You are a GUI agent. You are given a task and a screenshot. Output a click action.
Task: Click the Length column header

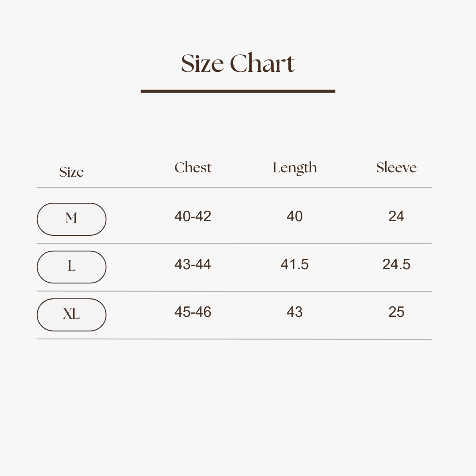(294, 168)
